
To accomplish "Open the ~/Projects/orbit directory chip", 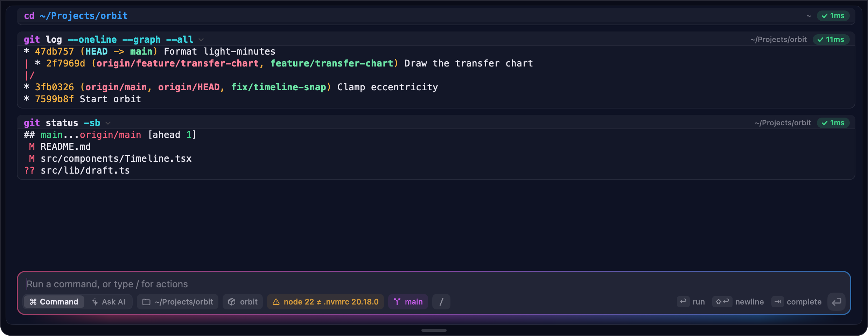I will pos(178,302).
